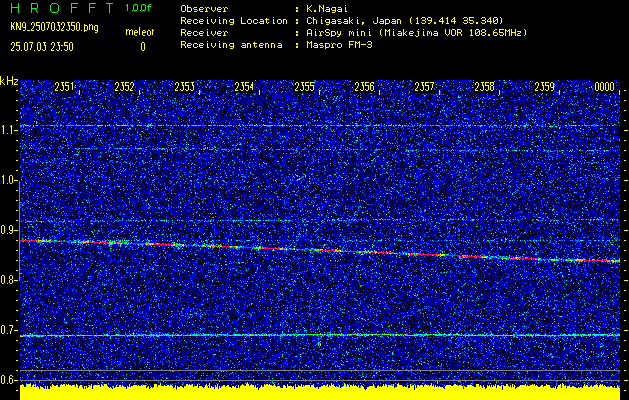Screen dimensions: 629x400
Task: Select the file name KN9_2507032350.png
Action: point(54,27)
